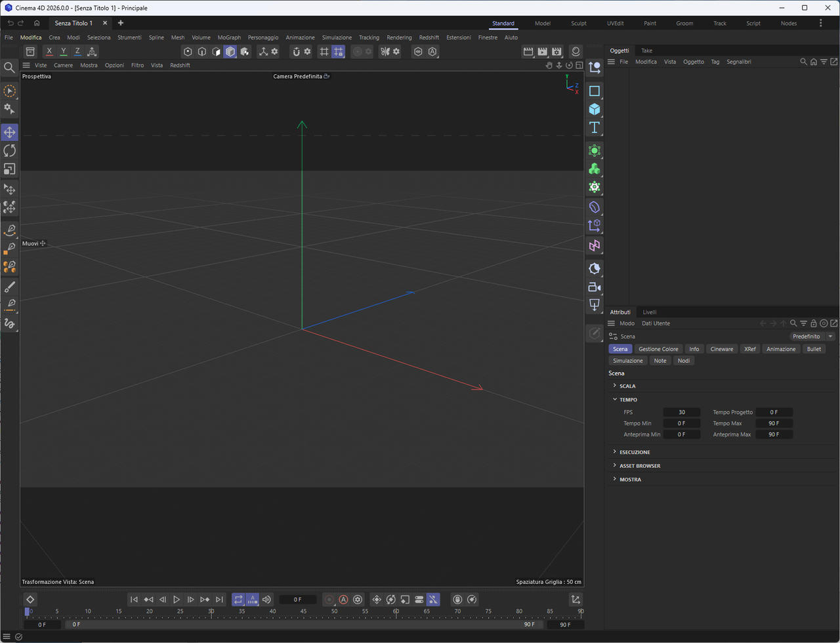
Task: Click the search icon in Attributi panel
Action: pyautogui.click(x=793, y=323)
